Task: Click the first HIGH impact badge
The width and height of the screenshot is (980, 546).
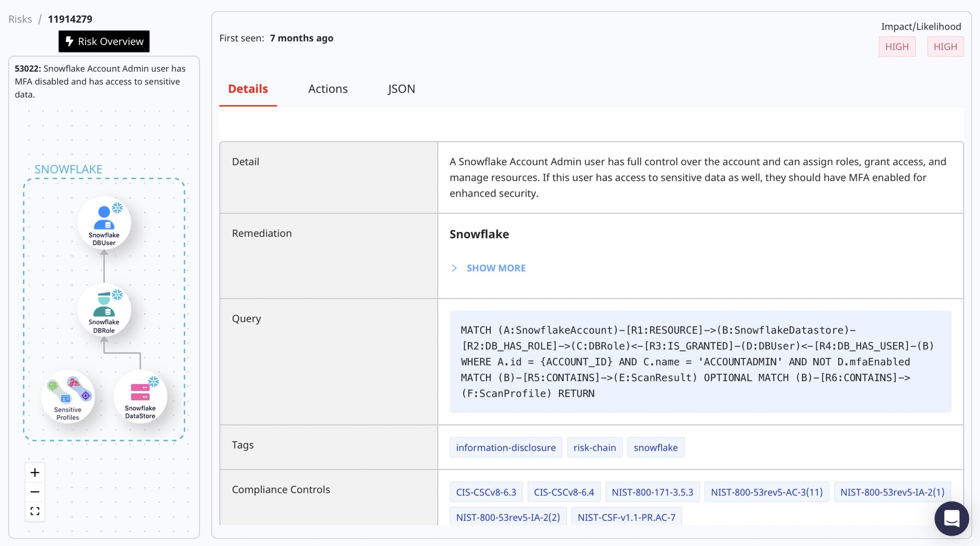Action: point(897,47)
